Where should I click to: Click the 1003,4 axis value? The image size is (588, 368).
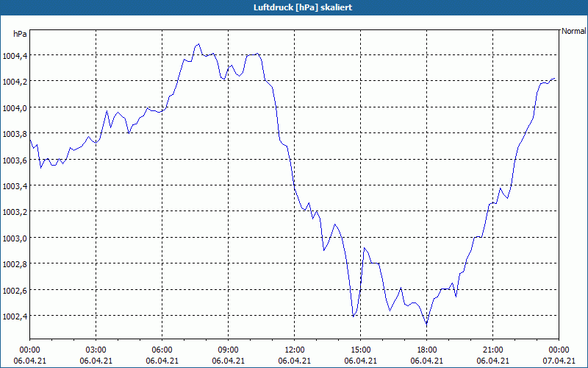pyautogui.click(x=15, y=187)
